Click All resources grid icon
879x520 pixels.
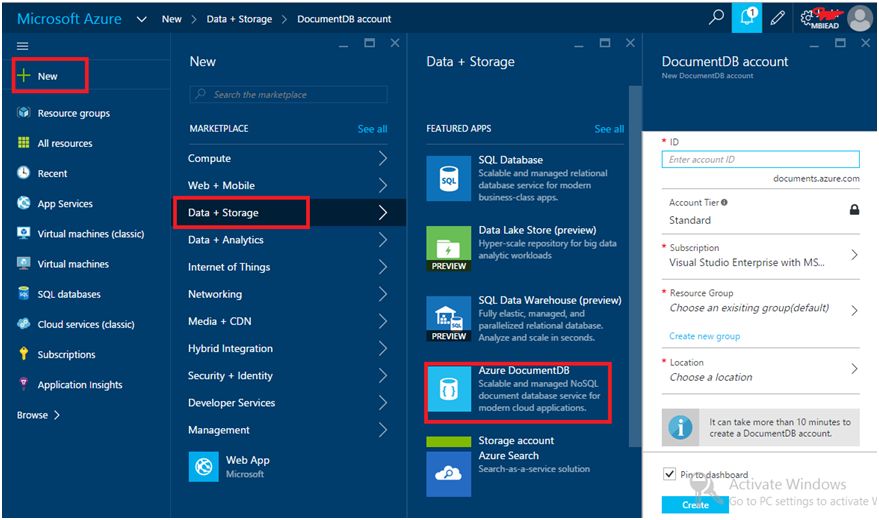[24, 142]
